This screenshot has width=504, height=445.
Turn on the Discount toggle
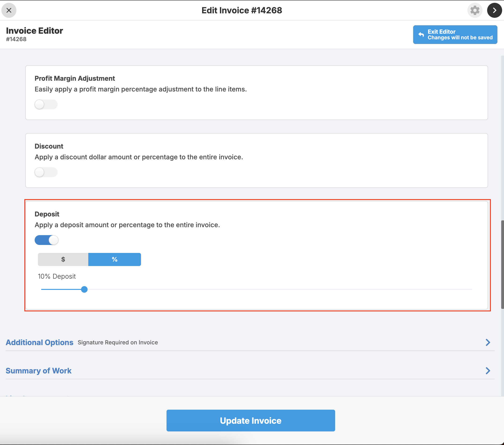(46, 172)
